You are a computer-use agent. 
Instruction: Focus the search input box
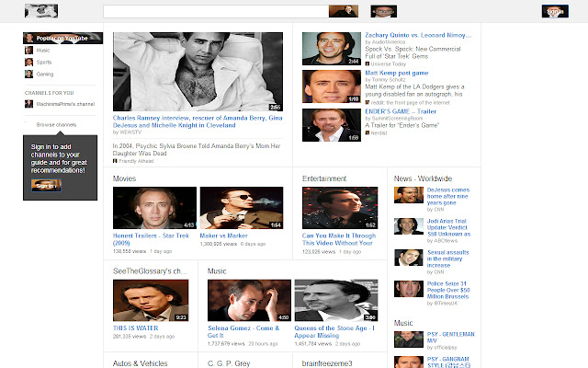(216, 11)
